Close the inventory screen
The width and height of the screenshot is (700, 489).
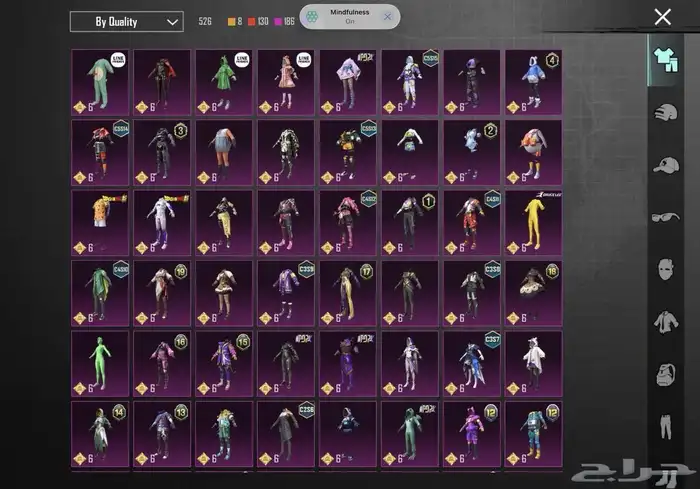662,17
